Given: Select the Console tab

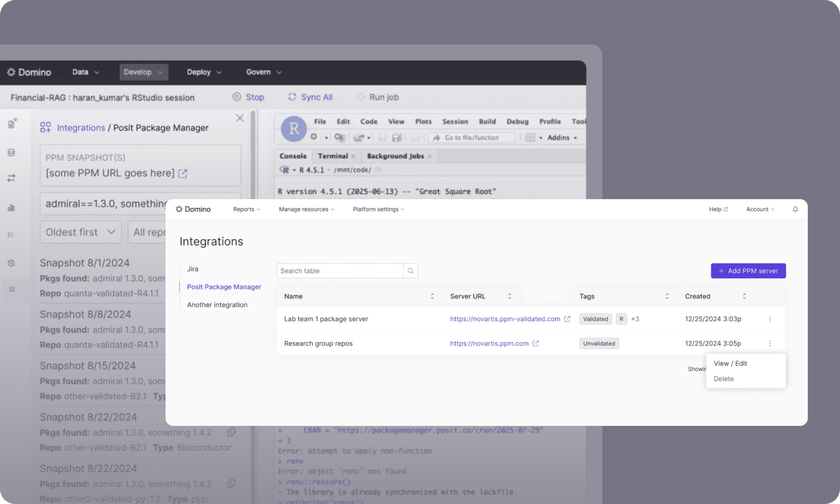Looking at the screenshot, I should [x=293, y=156].
